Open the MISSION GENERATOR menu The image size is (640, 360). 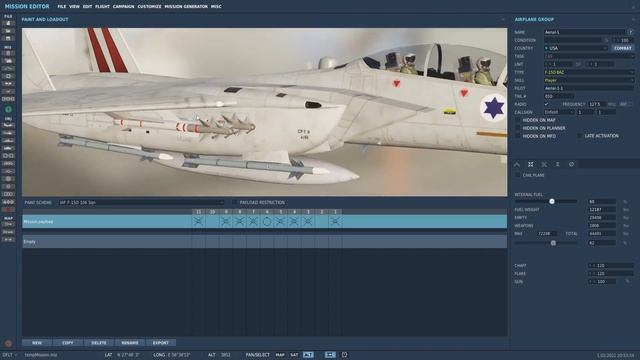pos(186,7)
